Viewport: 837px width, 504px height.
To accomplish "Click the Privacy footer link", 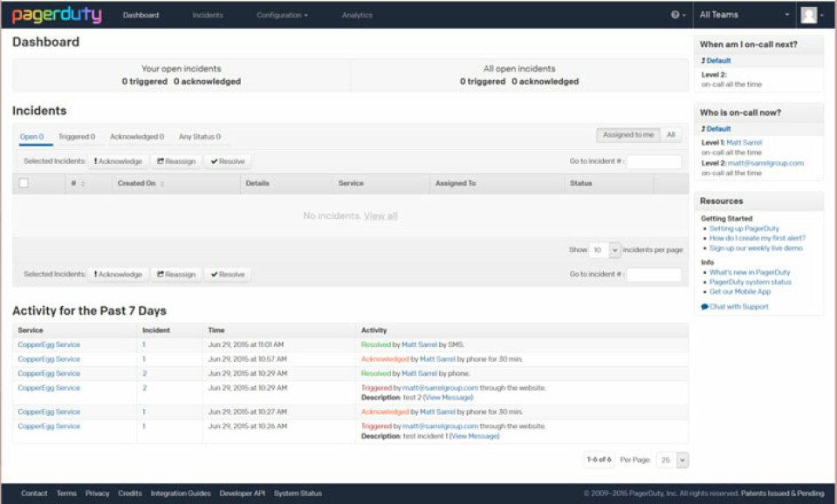I will coord(97,494).
